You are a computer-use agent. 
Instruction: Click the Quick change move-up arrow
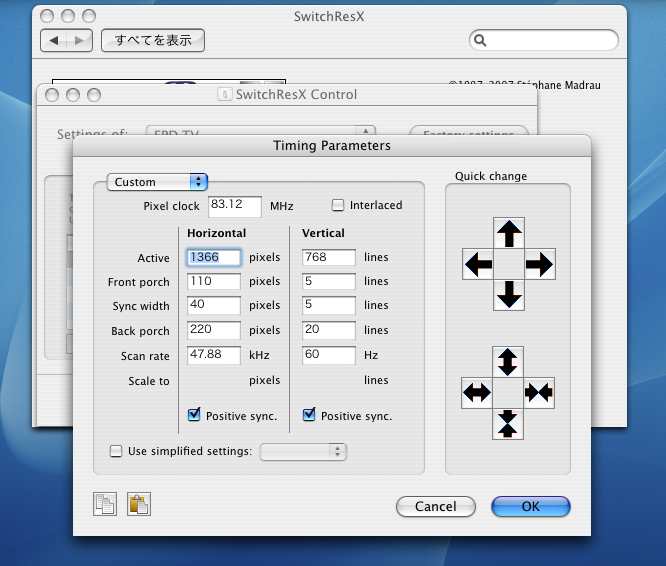509,233
